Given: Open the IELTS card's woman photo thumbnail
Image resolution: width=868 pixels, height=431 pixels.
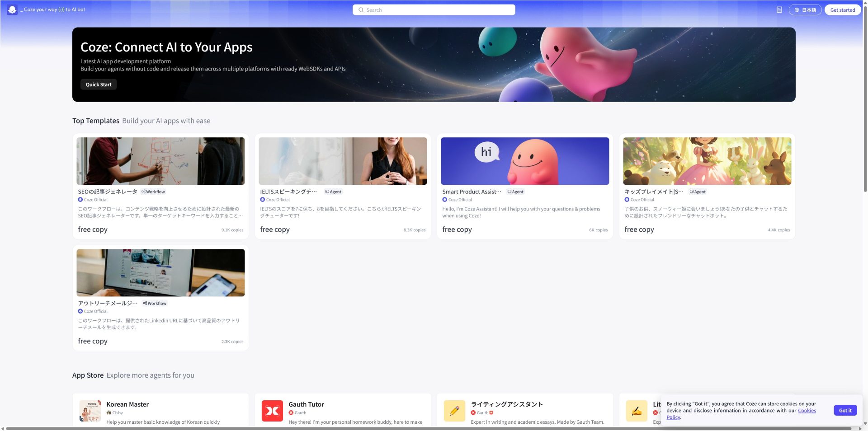Looking at the screenshot, I should tap(343, 161).
